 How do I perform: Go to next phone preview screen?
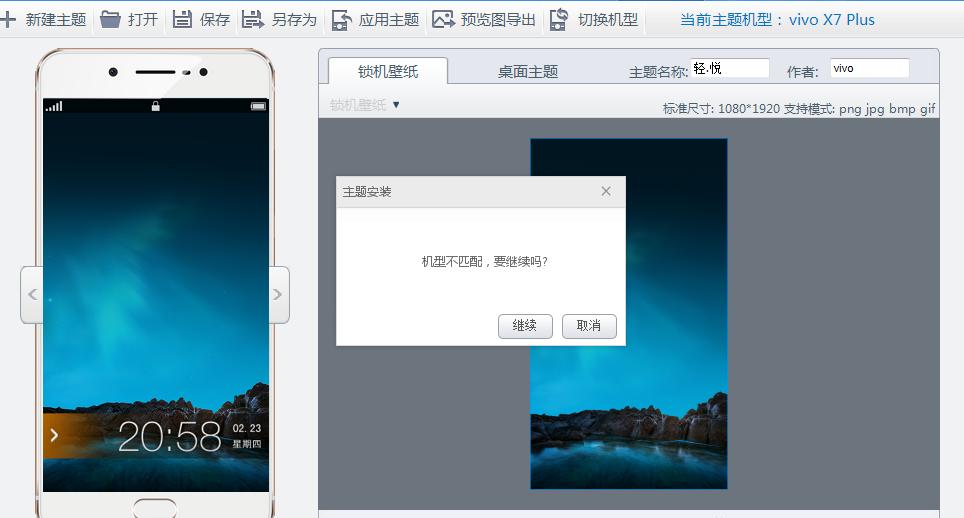point(279,294)
